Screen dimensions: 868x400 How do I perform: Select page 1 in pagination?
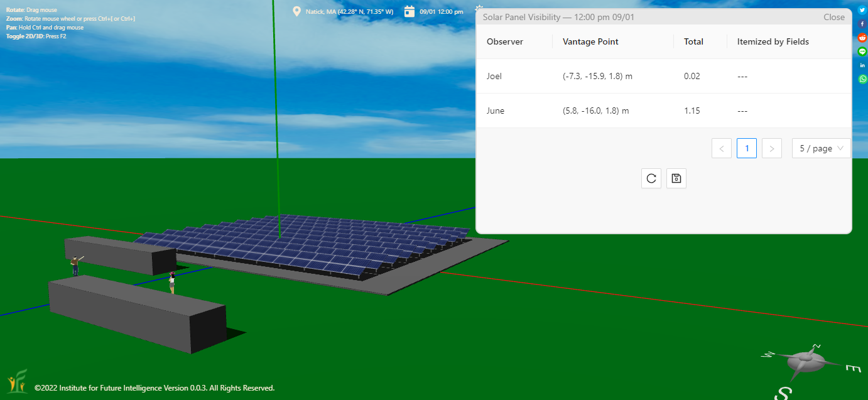(747, 148)
